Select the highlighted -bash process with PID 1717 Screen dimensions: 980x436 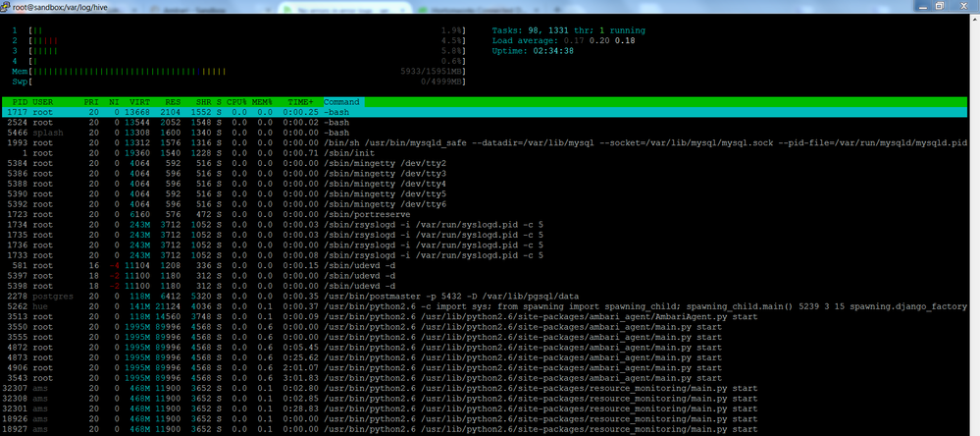pyautogui.click(x=485, y=112)
